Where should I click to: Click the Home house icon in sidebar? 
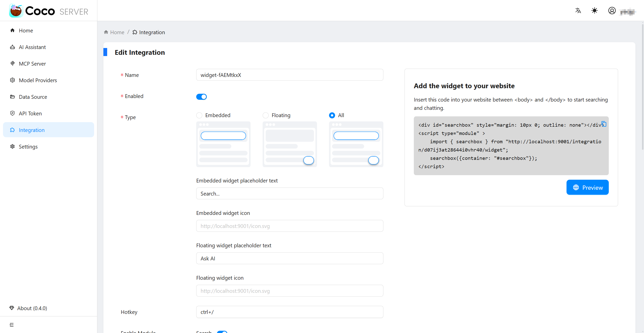point(12,30)
